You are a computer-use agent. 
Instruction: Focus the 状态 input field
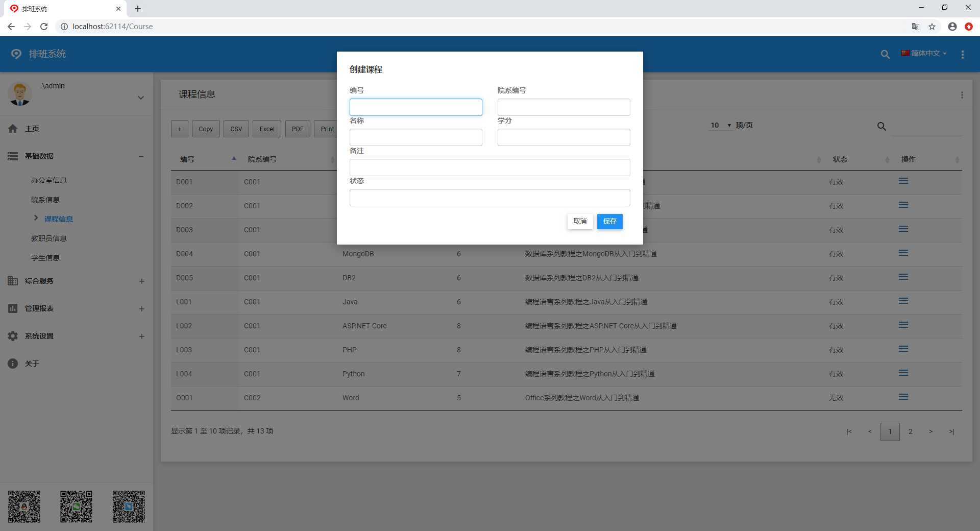pos(489,198)
